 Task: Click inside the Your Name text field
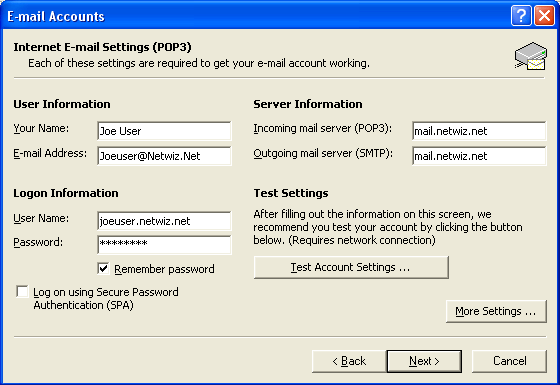(164, 131)
